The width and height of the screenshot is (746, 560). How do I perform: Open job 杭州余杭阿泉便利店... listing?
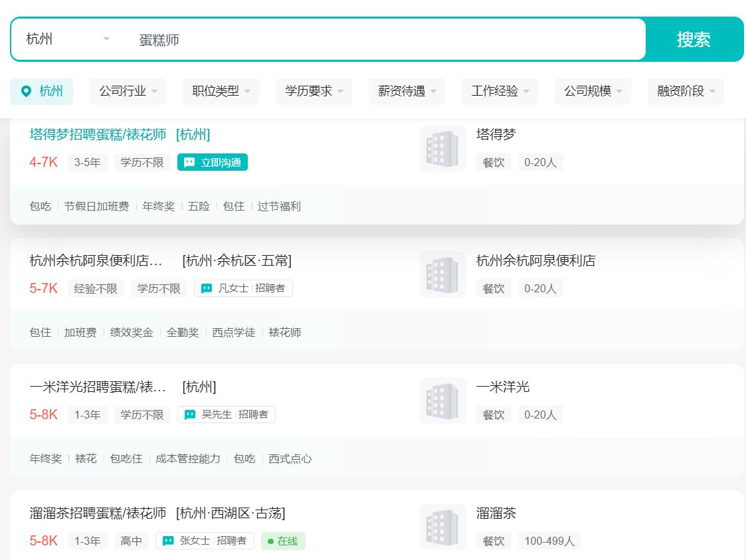tap(96, 260)
